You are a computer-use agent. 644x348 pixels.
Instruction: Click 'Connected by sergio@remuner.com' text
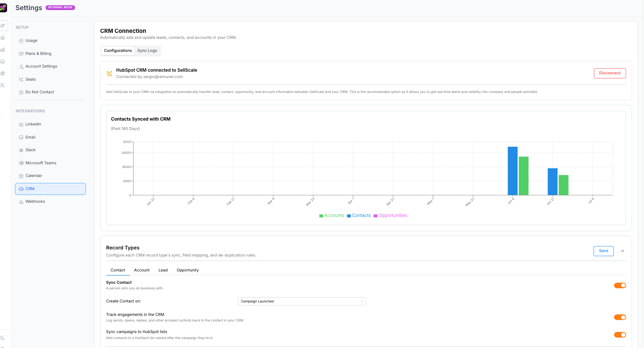[x=149, y=77]
